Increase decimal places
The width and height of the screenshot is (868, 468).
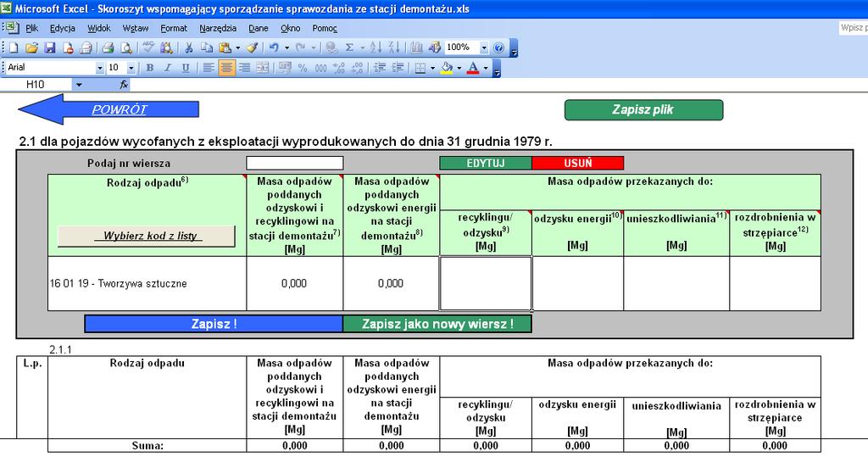(x=339, y=68)
